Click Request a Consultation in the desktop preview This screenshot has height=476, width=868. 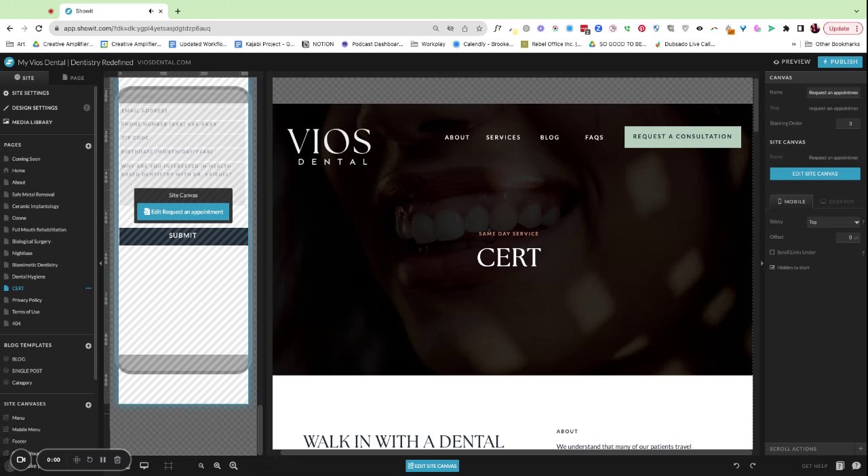pos(682,136)
